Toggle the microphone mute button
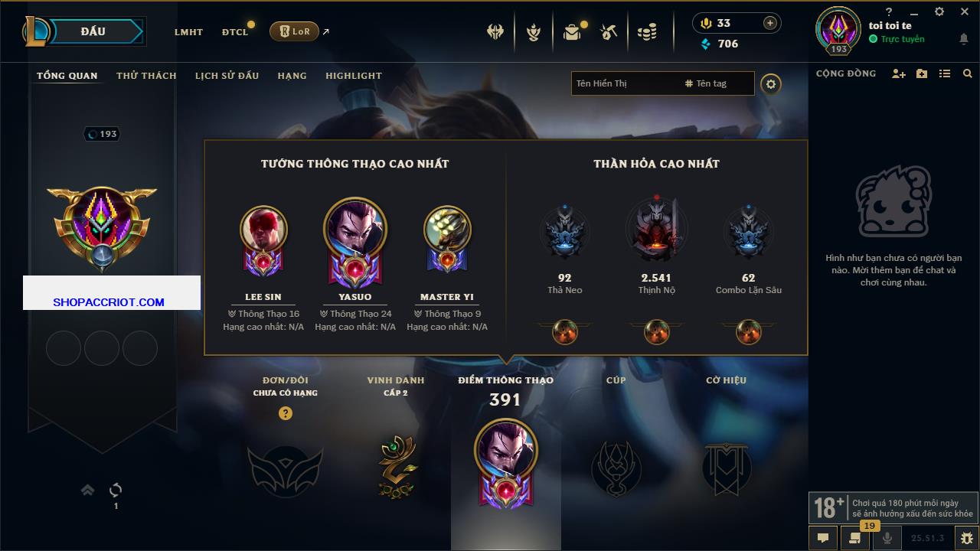Screen dimensions: 980x551 tap(887, 538)
